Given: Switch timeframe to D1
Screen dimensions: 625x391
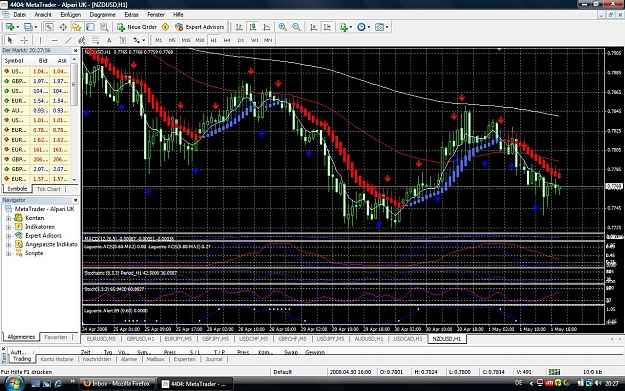Looking at the screenshot, I should click(x=241, y=40).
